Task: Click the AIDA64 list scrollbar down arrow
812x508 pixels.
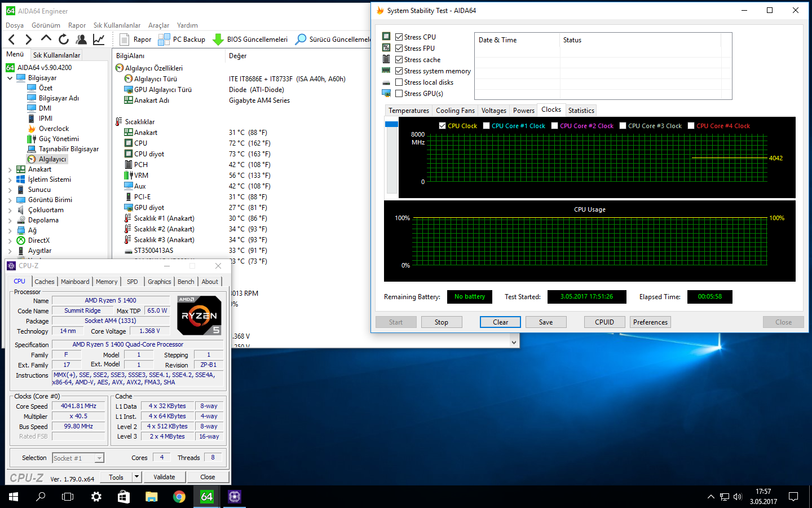Action: coord(514,342)
